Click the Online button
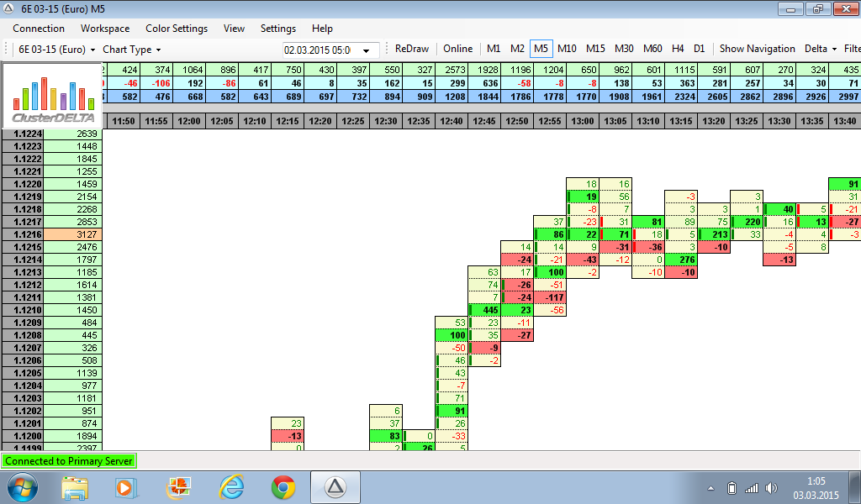Image resolution: width=861 pixels, height=504 pixels. pos(458,49)
